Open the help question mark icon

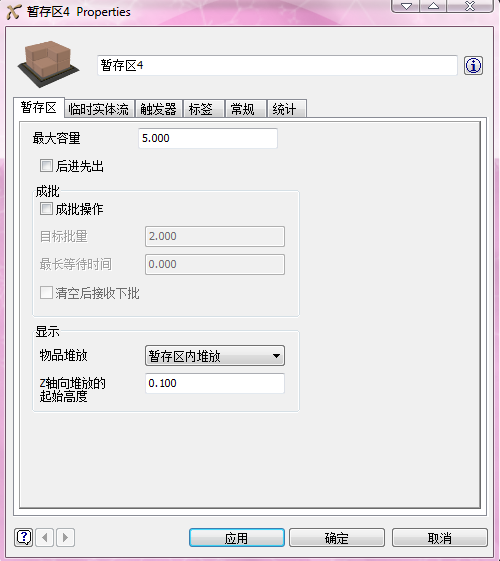click(24, 537)
